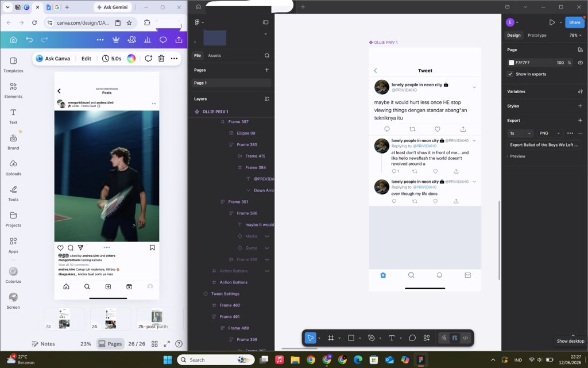588x368 pixels.
Task: Select the Pen tool in Figma toolbar
Action: click(x=372, y=338)
